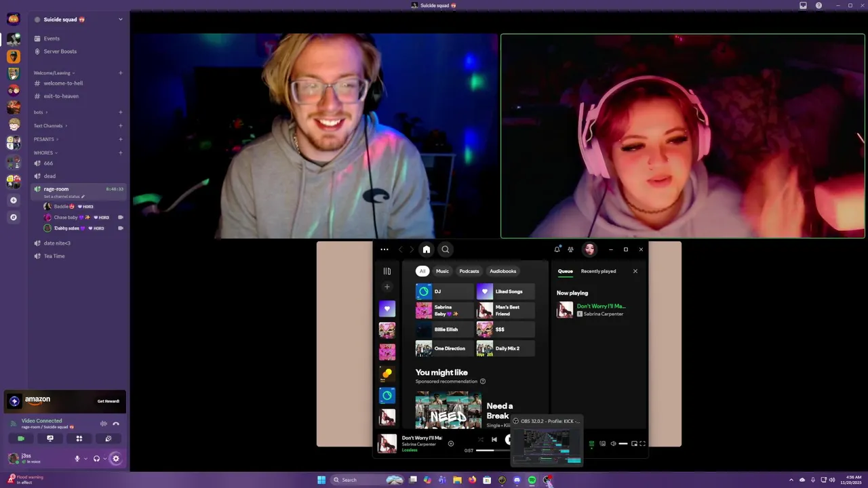Screen dimensions: 868x488
Task: Adjust the Spotify volume slider
Action: click(x=623, y=444)
